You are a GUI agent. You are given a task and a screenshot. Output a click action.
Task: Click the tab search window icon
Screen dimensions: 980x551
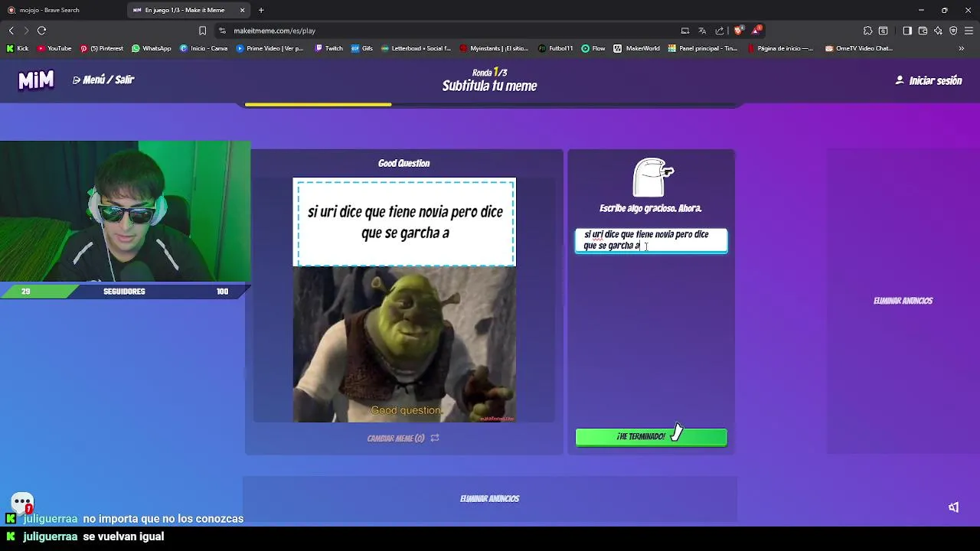(884, 31)
